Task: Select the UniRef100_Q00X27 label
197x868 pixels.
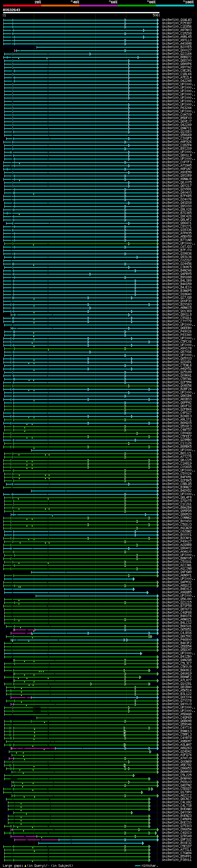Action: [x=177, y=50]
